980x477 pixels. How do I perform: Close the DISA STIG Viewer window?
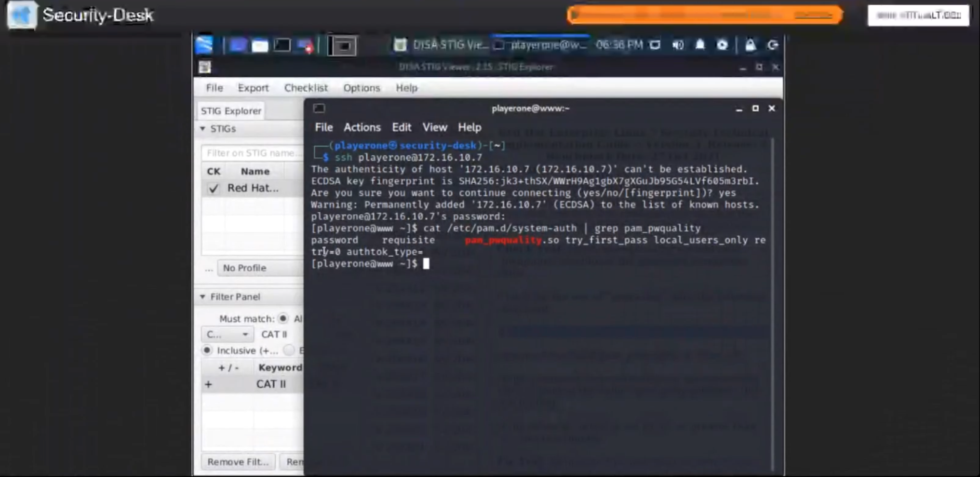[x=776, y=67]
